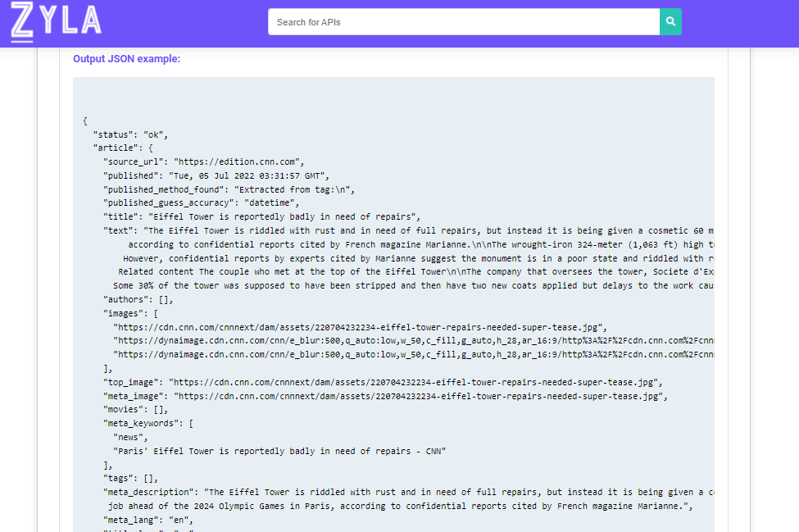The height and width of the screenshot is (532, 799).
Task: Click the line beginning 'However, confidential reports'
Action: (x=419, y=258)
